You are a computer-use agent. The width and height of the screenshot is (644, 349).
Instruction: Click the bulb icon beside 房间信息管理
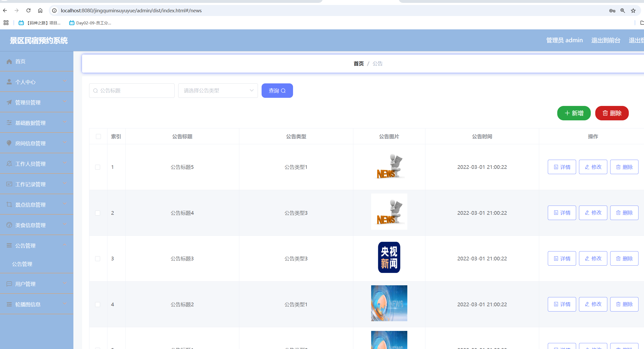9,143
